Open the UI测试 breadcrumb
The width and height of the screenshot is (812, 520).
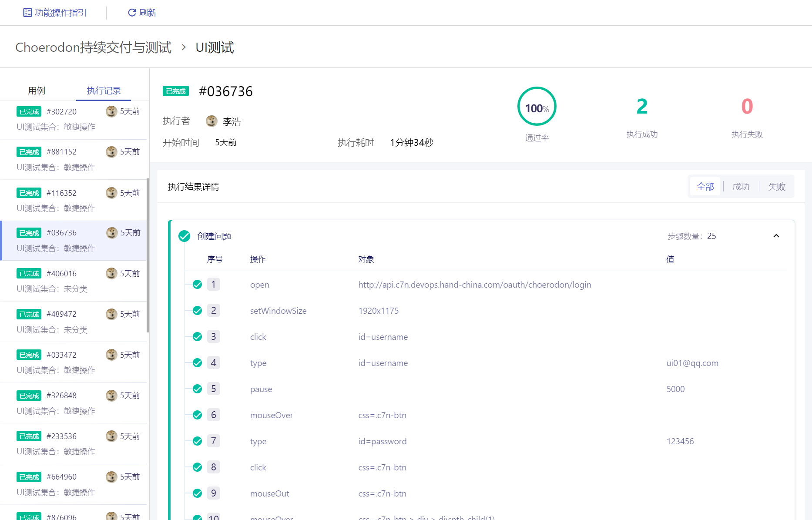[x=215, y=47]
